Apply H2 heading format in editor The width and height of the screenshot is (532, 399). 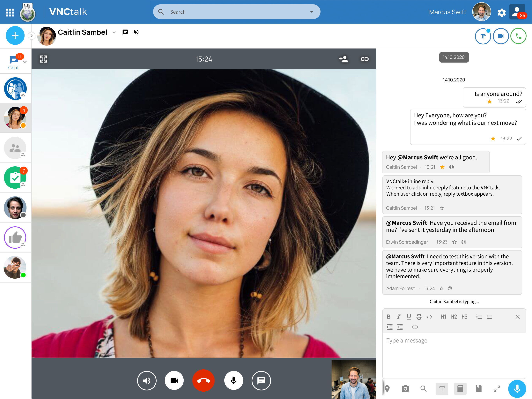(x=454, y=317)
